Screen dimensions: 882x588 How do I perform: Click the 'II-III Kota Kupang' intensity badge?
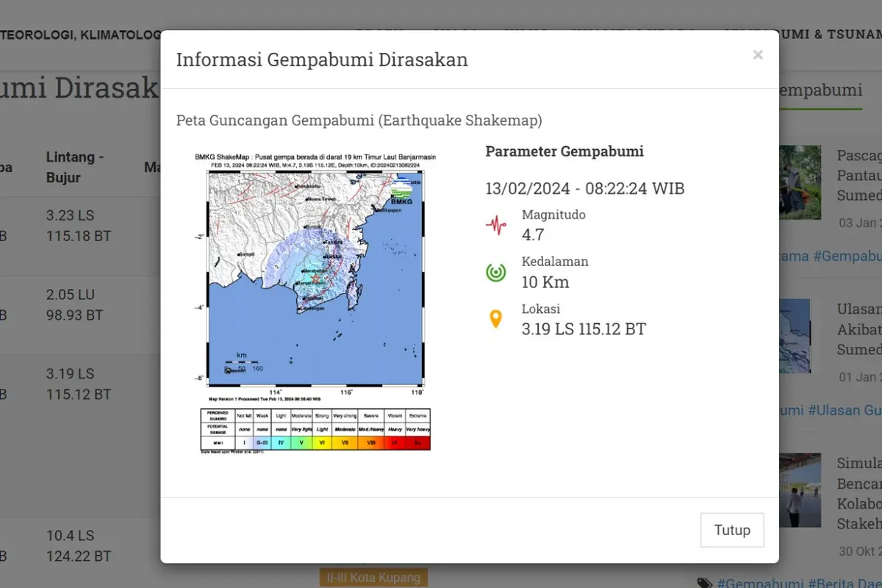point(373,578)
